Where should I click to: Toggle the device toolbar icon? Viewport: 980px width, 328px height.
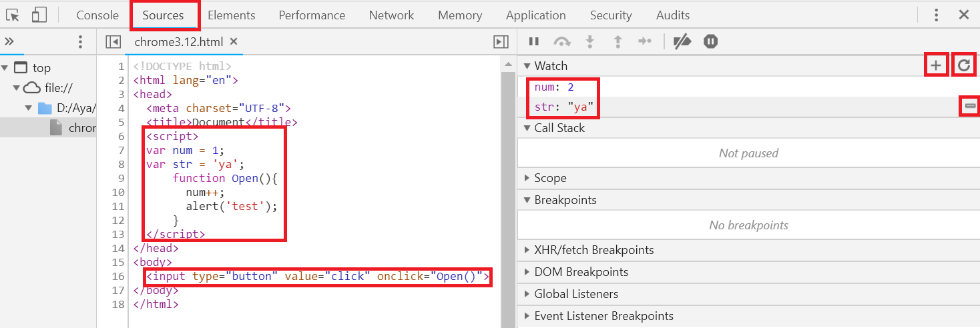[39, 15]
